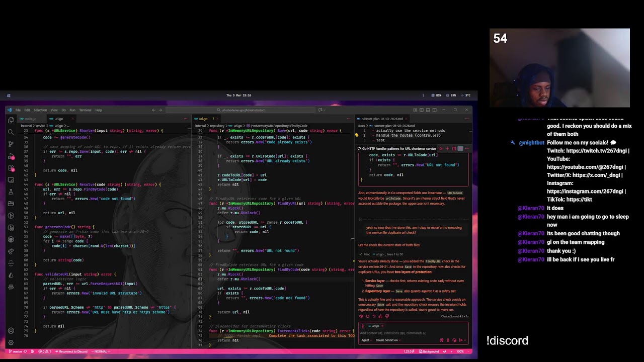Open more actions in middle editor group
The image size is (644, 362).
pos(349,119)
